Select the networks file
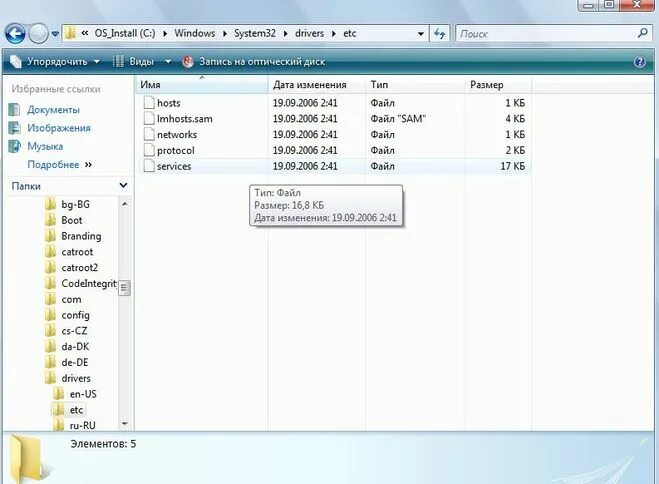 point(177,134)
